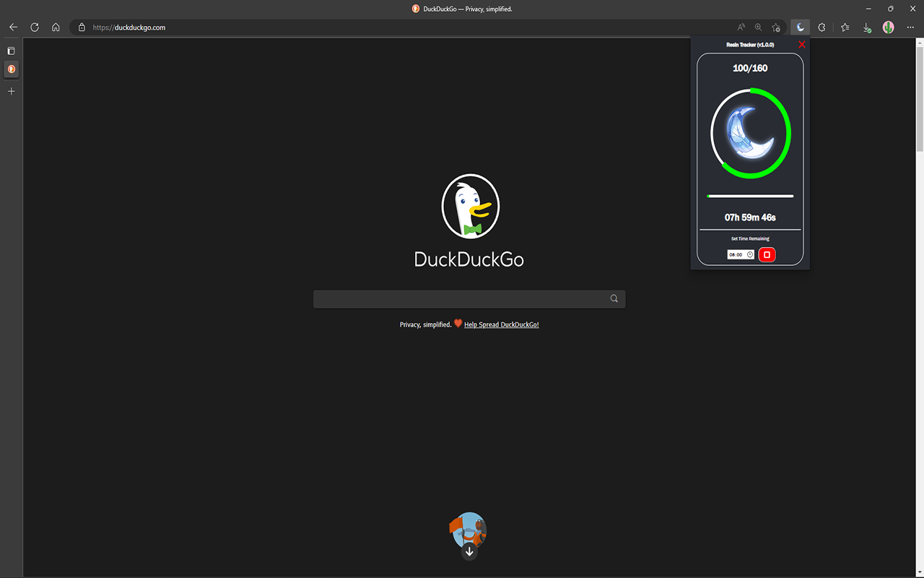Click the 07h 59m 46s countdown
924x578 pixels.
pyautogui.click(x=750, y=217)
